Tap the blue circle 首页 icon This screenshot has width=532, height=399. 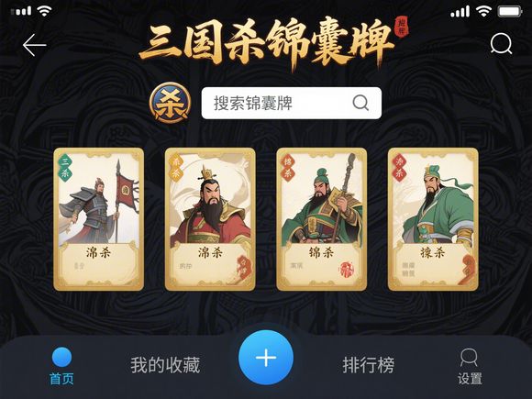pyautogui.click(x=61, y=357)
